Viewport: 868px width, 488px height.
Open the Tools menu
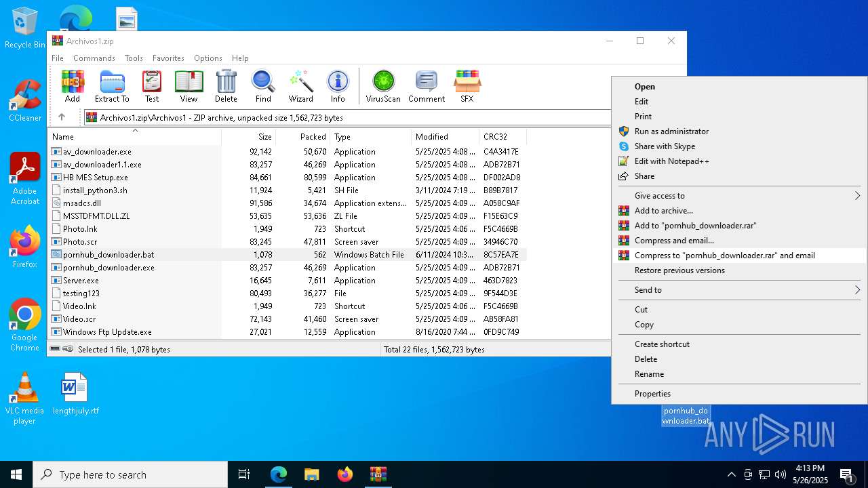(x=134, y=58)
